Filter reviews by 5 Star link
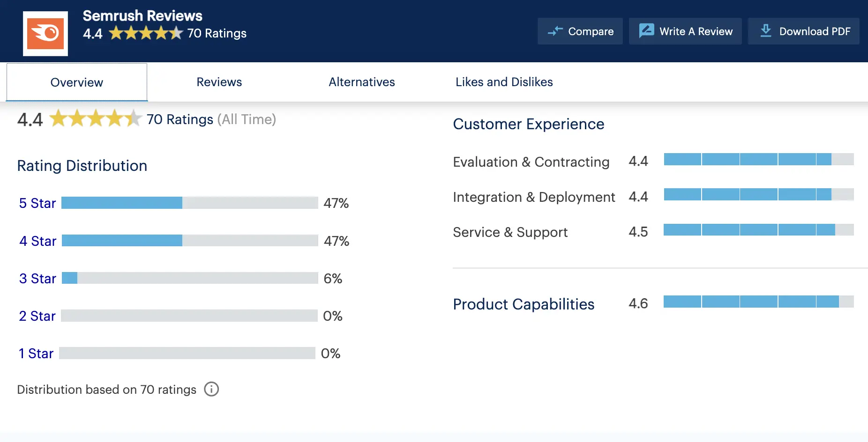 pyautogui.click(x=37, y=203)
